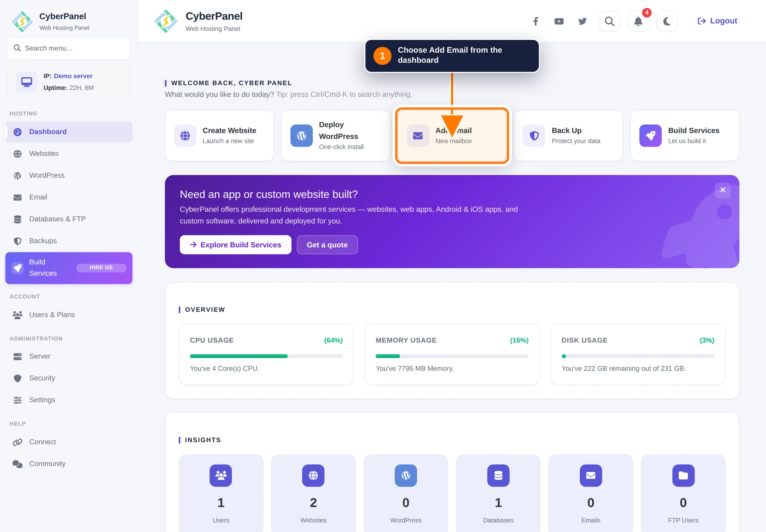The image size is (766, 532).
Task: Click the Server rack icon in sidebar
Action: click(18, 357)
